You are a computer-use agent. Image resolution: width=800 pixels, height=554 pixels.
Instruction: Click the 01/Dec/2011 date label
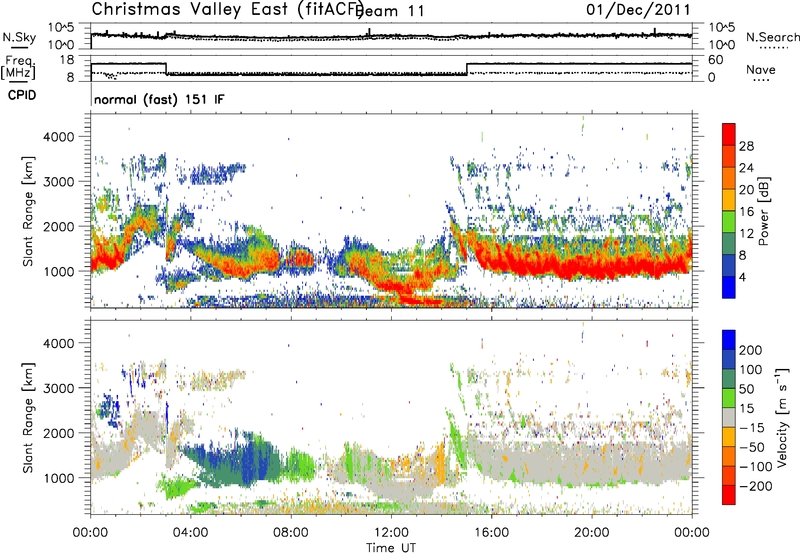pos(638,9)
